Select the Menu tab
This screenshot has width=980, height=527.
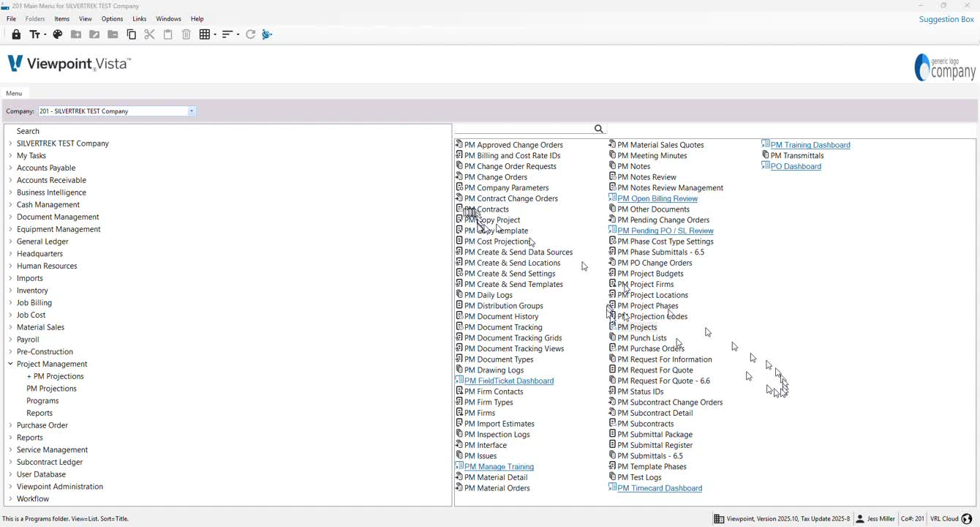pyautogui.click(x=14, y=93)
